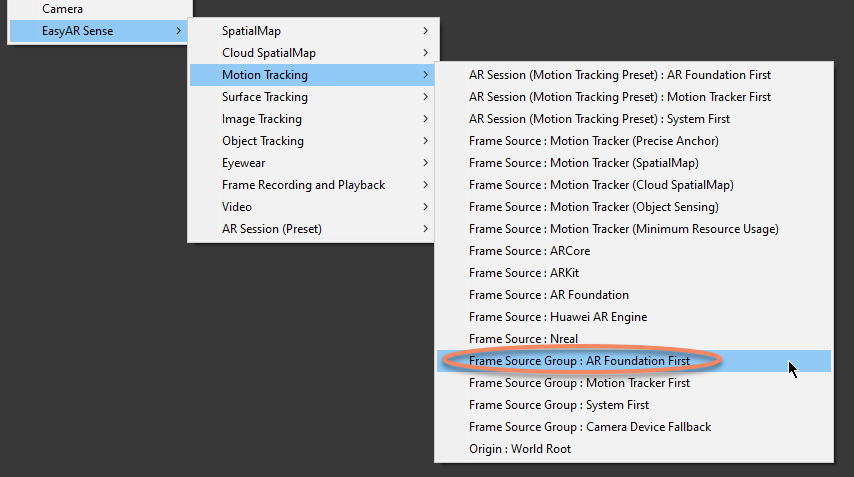This screenshot has width=854, height=477.
Task: Open the Camera menu entry
Action: click(62, 9)
